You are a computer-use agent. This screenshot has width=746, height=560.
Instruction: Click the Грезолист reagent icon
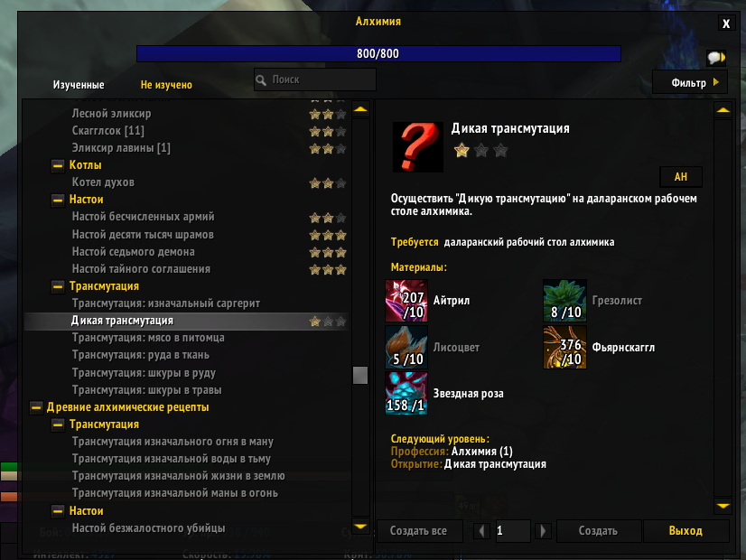[564, 301]
